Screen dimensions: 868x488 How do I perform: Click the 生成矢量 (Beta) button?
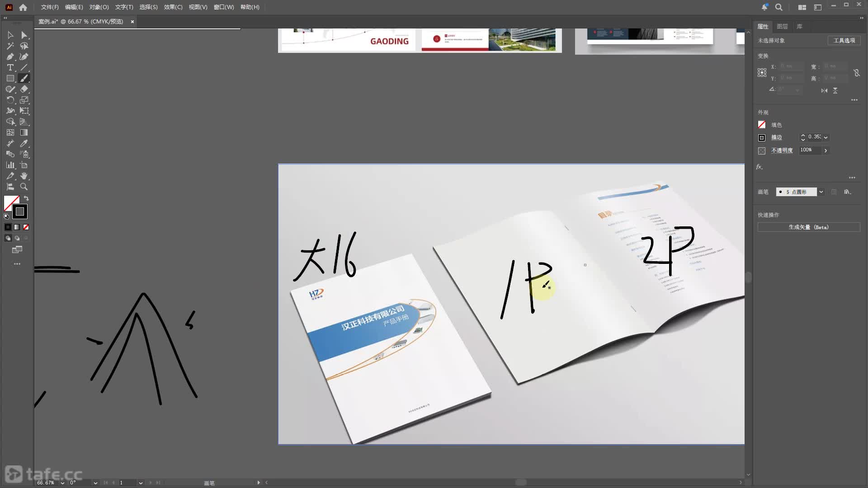click(809, 227)
